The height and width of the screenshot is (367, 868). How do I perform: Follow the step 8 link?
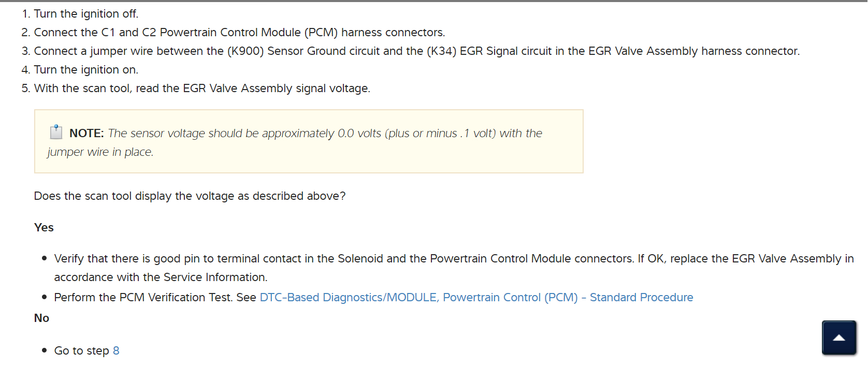click(116, 351)
